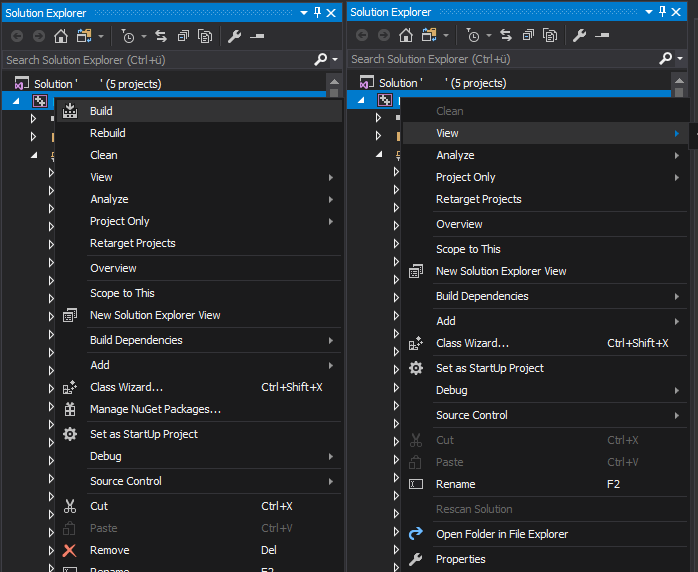This screenshot has height=572, width=698.
Task: Toggle Show All Files in right panel toolbar
Action: [550, 36]
